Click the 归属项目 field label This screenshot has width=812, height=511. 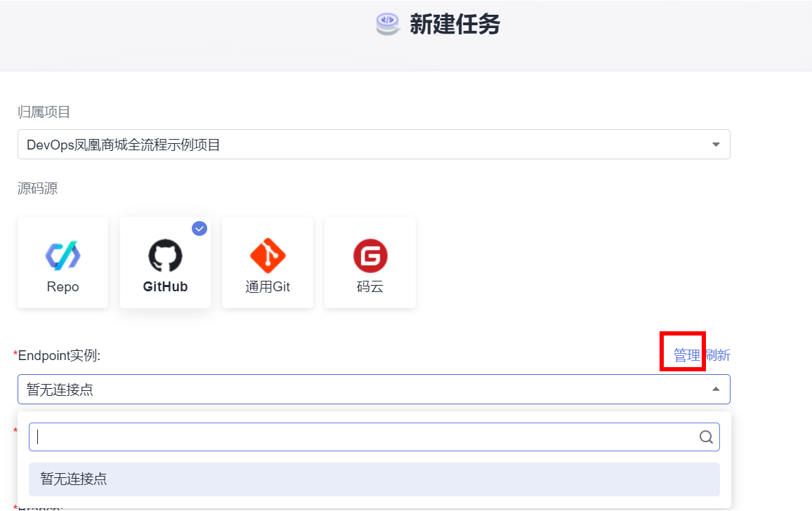click(x=44, y=112)
